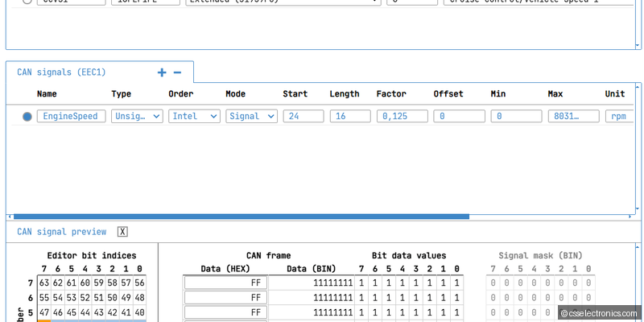
Task: Click the Unit field showing rpm
Action: [x=621, y=116]
